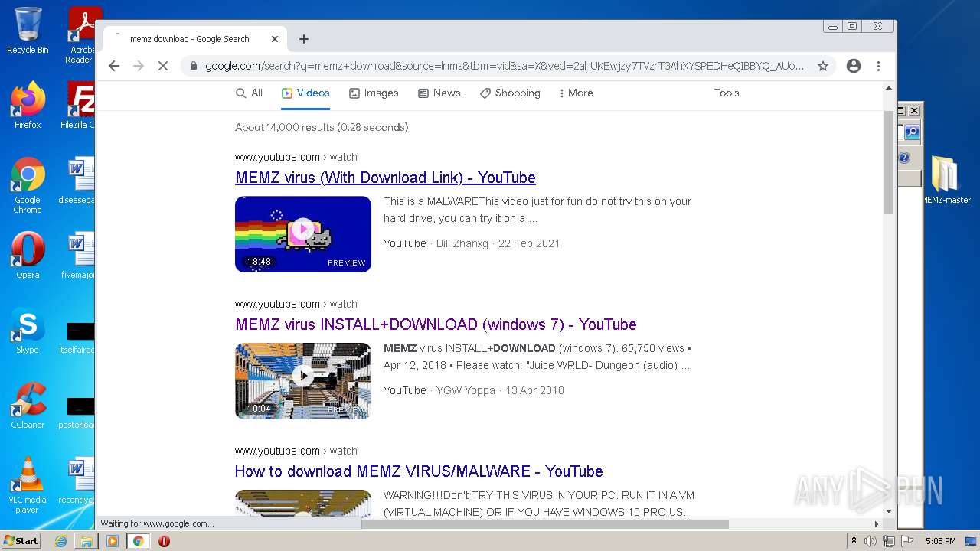Open the Windows Start menu
Viewport: 980px width, 551px height.
point(21,541)
